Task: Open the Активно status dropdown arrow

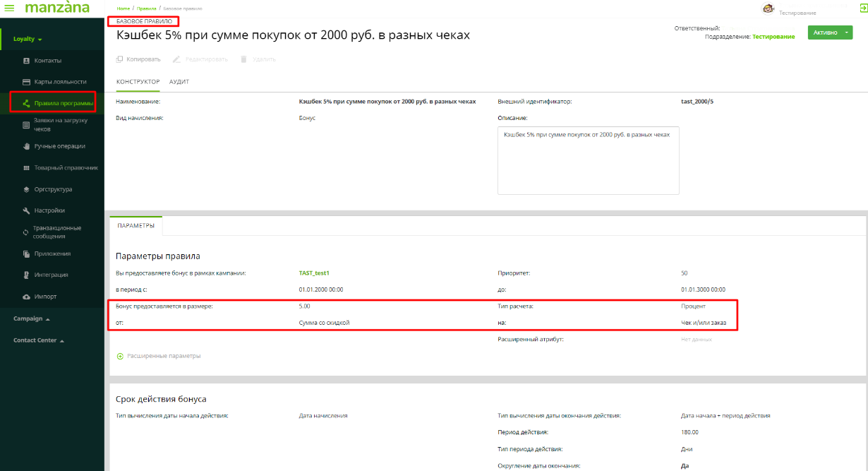Action: point(848,32)
